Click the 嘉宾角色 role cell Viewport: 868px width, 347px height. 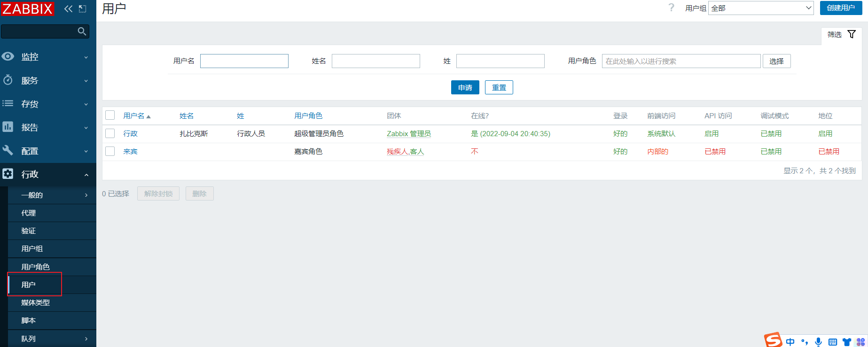308,151
